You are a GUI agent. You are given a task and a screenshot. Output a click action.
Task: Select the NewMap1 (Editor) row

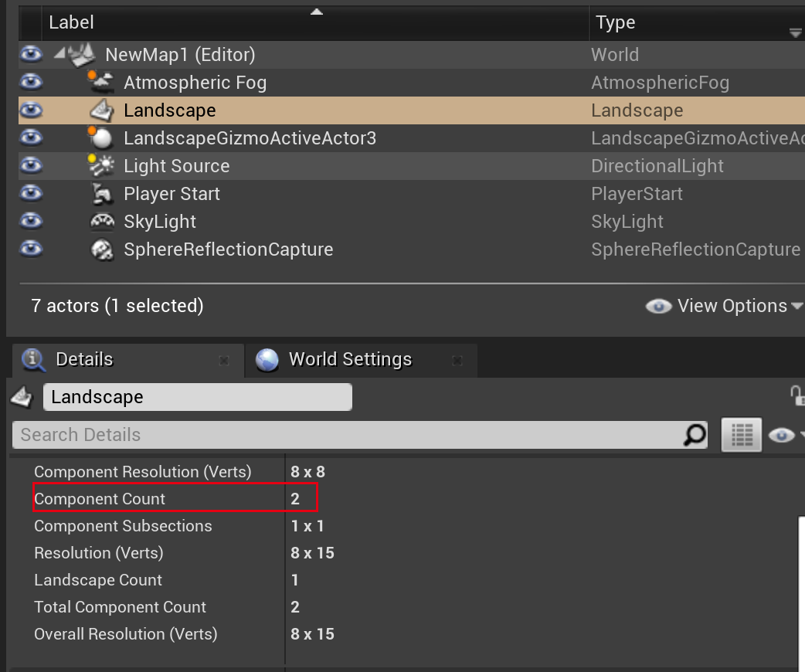(x=412, y=55)
